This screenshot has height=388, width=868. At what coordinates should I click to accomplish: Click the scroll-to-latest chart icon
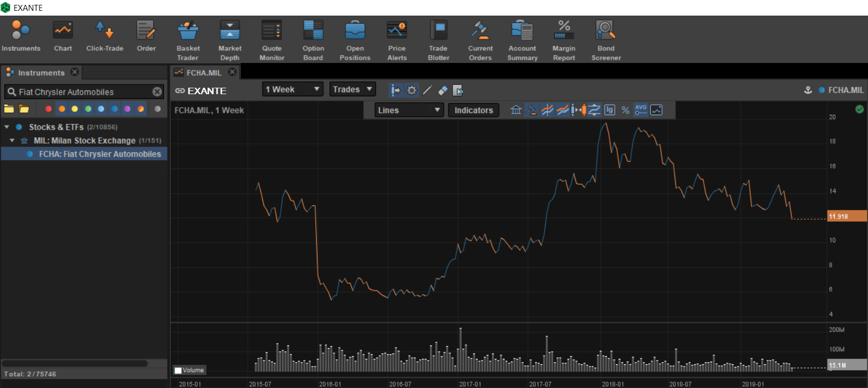(x=458, y=90)
